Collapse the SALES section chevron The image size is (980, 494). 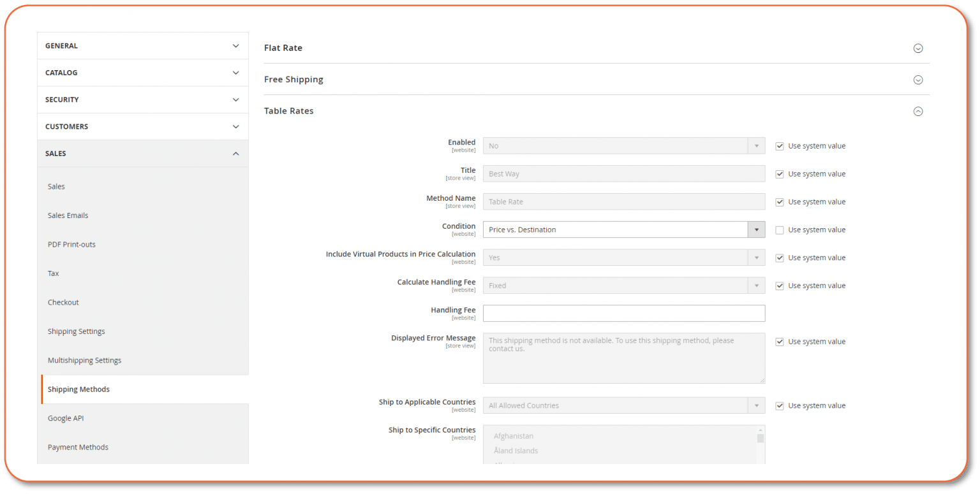coord(235,153)
